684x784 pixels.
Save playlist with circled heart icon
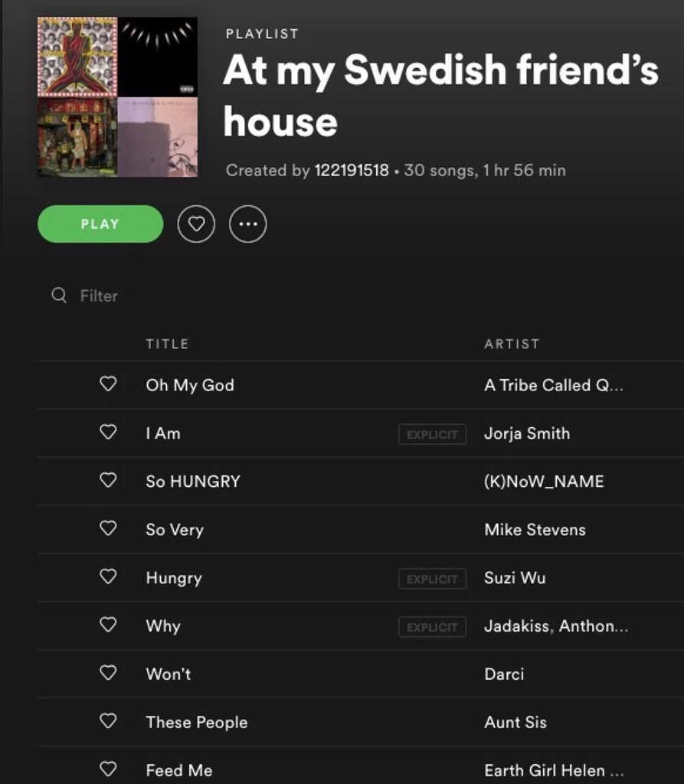click(x=196, y=224)
